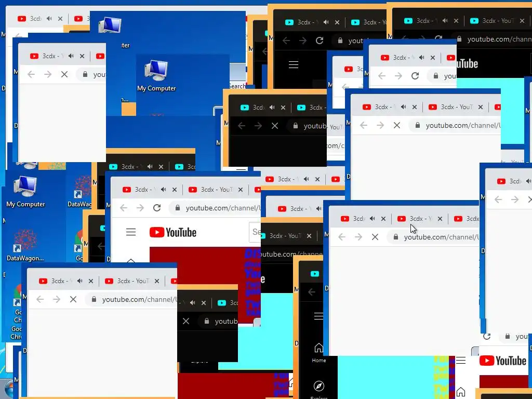
Task: Click tab speaker icon in bottom-left white window
Action: point(80,281)
